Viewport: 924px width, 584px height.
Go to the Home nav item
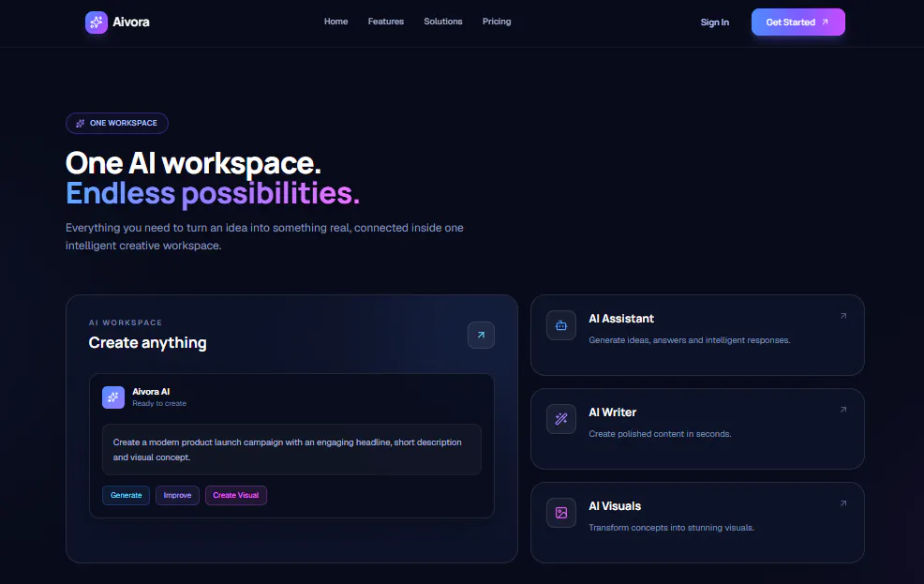[335, 22]
